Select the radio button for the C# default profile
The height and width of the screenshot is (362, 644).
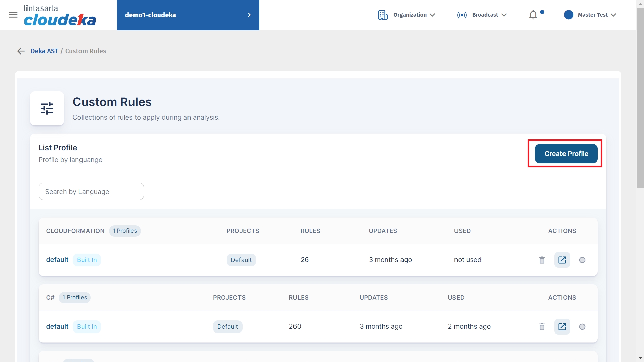(x=582, y=327)
